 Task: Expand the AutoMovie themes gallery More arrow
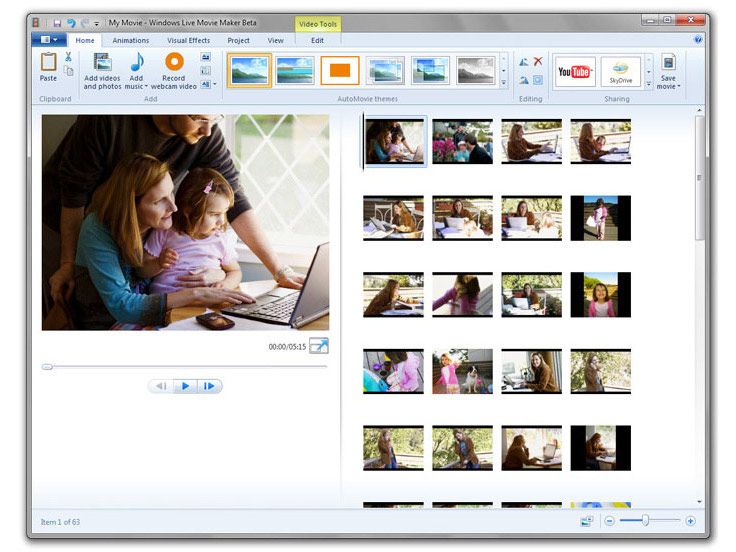(503, 83)
